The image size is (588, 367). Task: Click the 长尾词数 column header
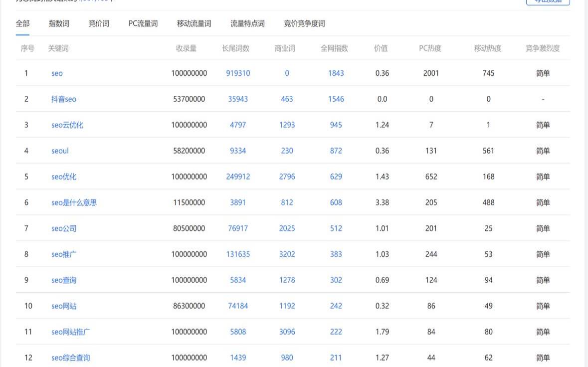(x=235, y=48)
